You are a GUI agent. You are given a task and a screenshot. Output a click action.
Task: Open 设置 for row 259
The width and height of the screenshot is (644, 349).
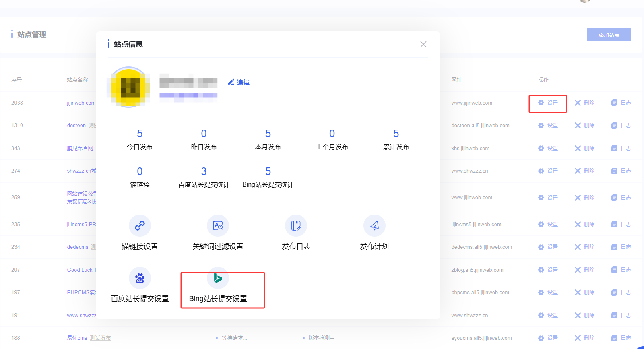pos(548,198)
